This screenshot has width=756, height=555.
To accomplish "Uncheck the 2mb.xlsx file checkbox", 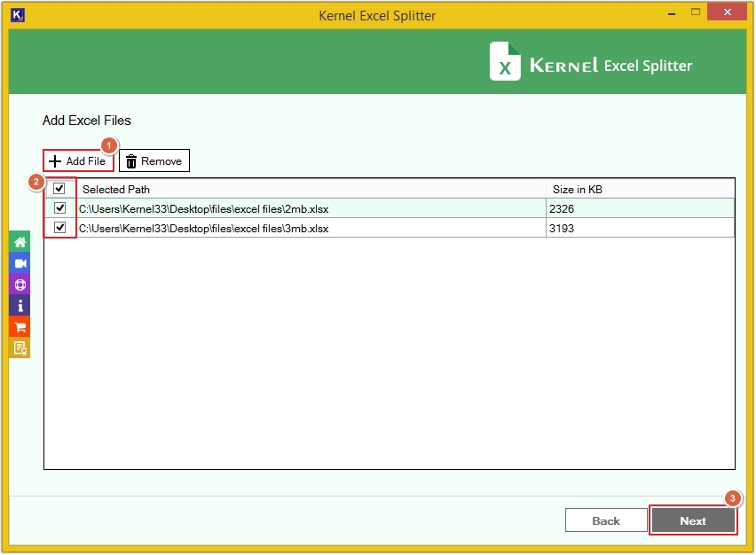I will (x=59, y=208).
